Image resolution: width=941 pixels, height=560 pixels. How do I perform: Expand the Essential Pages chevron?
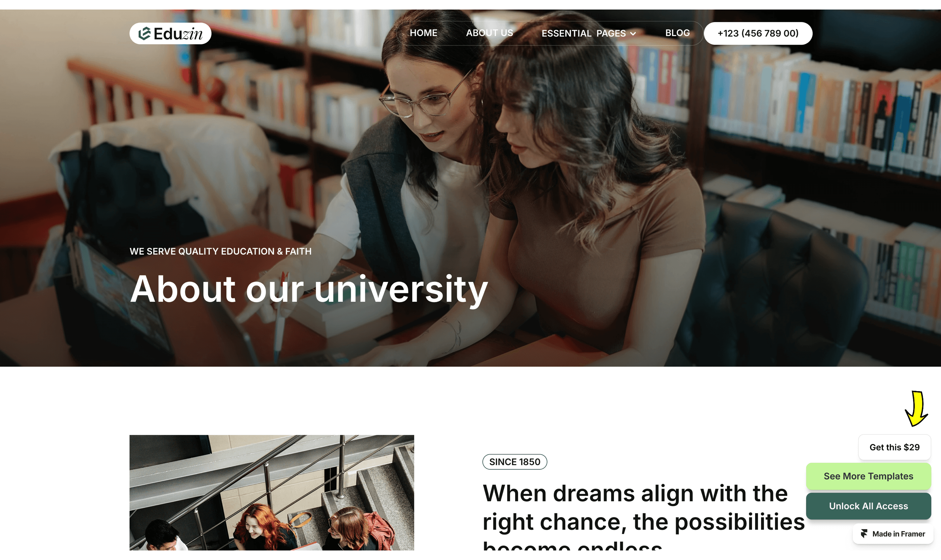(633, 34)
